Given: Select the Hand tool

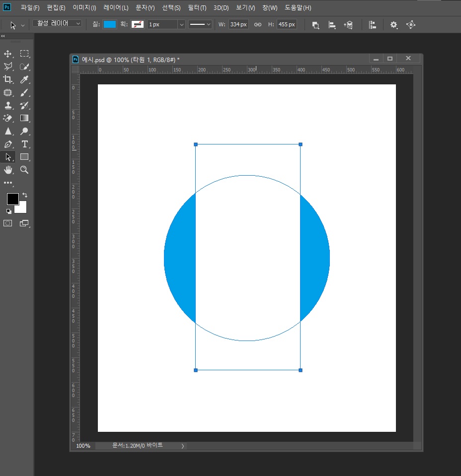Looking at the screenshot, I should click(x=8, y=170).
